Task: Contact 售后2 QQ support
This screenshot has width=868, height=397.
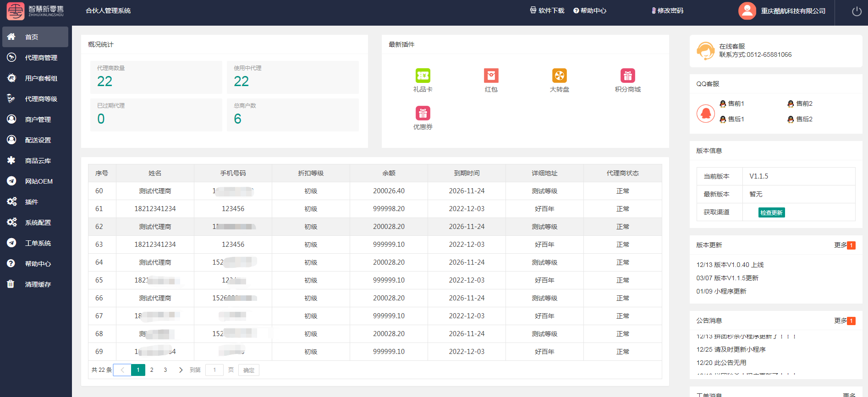Action: tap(800, 119)
